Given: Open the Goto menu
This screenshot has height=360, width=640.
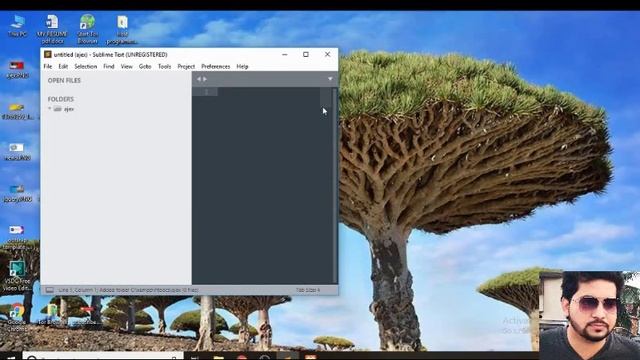Looking at the screenshot, I should click(145, 67).
